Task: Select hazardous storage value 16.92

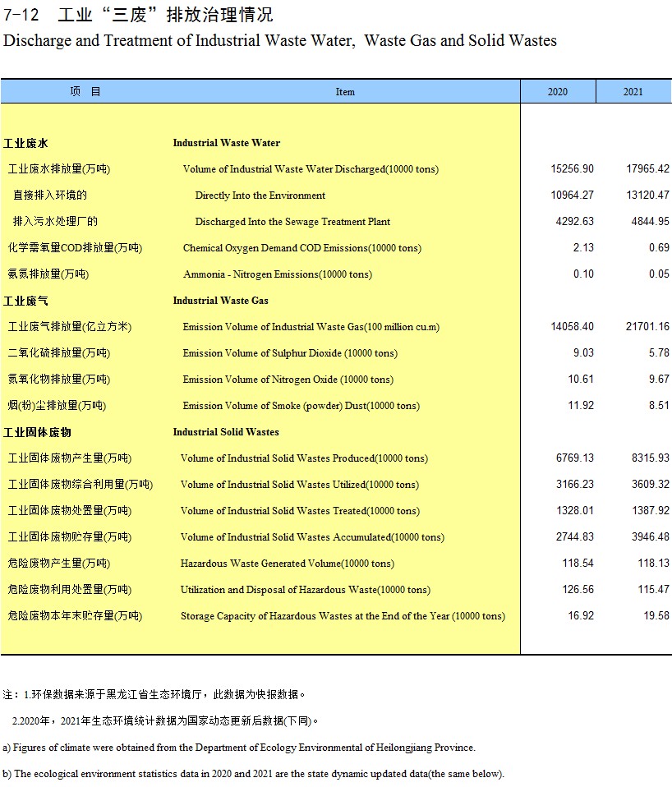Action: (581, 615)
